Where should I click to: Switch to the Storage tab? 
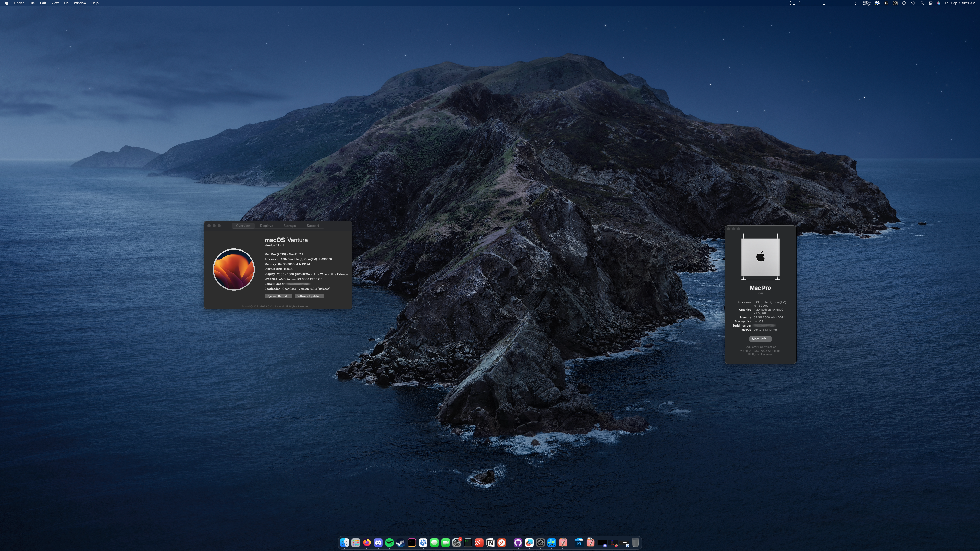[289, 226]
